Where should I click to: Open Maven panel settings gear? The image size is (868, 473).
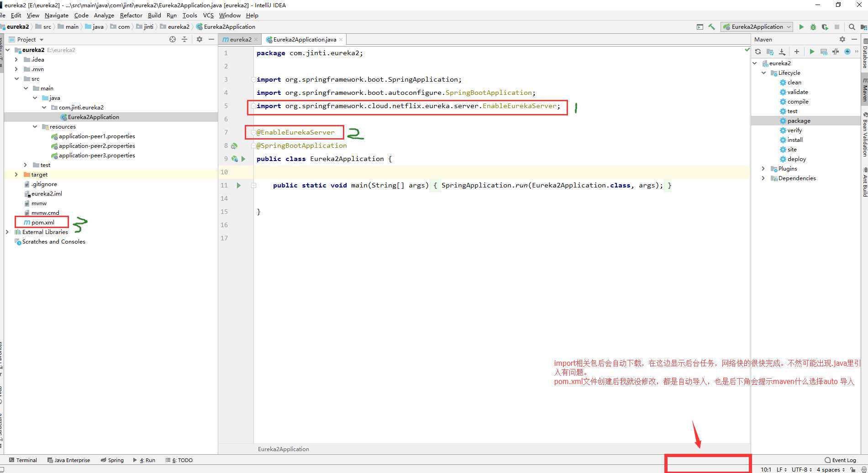click(842, 39)
